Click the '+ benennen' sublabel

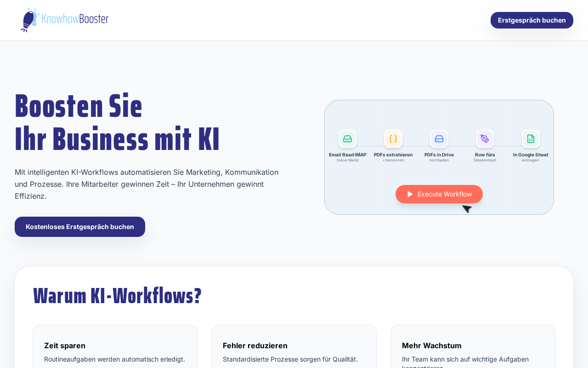[393, 160]
